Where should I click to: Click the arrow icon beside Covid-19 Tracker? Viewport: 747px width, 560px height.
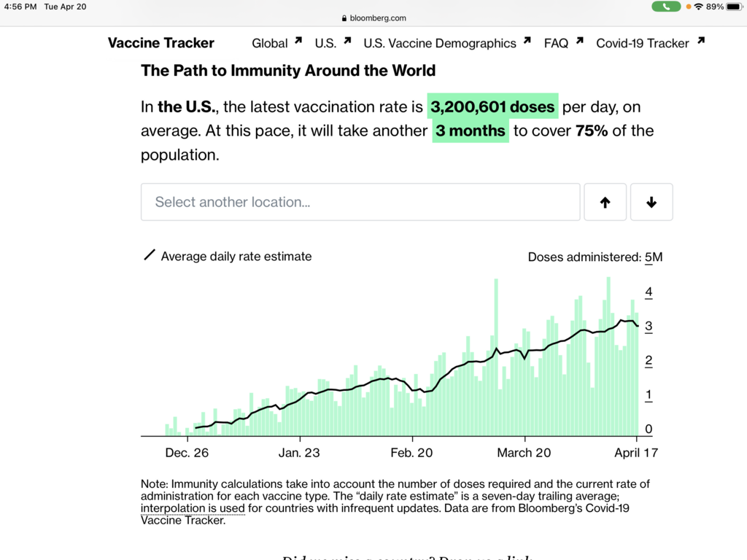tap(700, 41)
